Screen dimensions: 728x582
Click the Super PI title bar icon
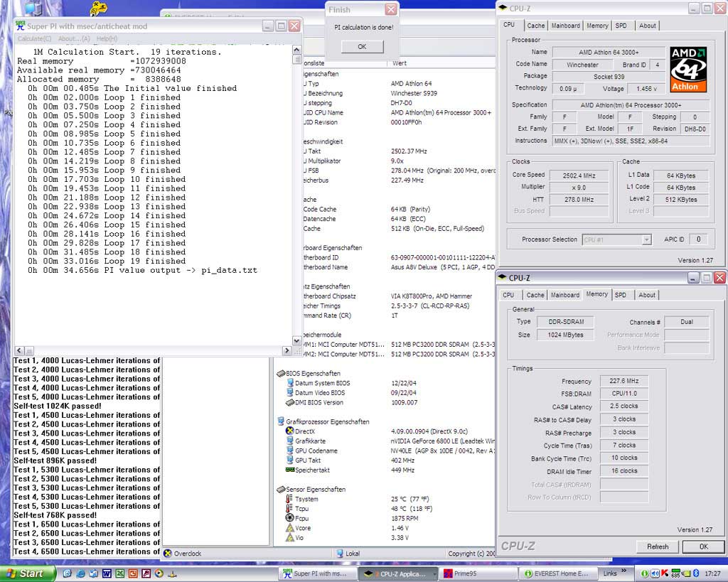tap(21, 26)
